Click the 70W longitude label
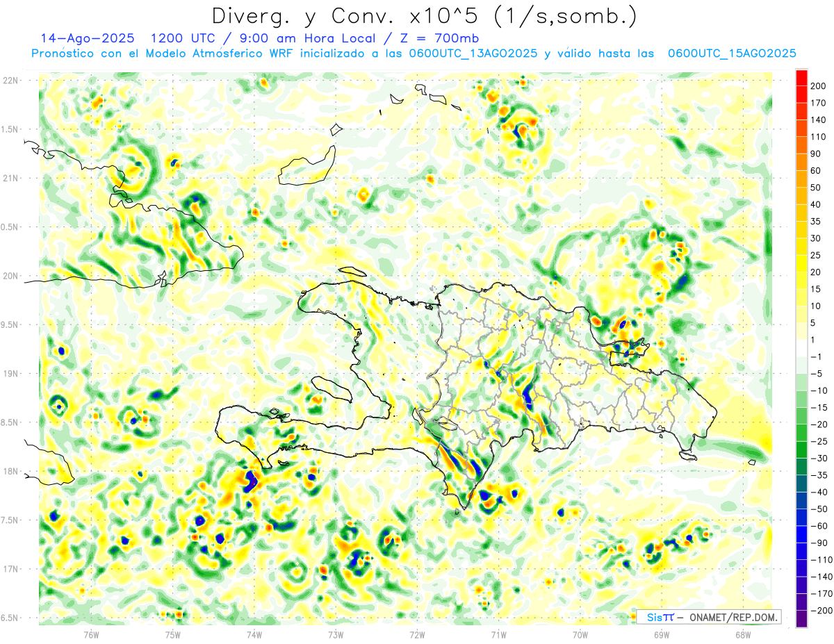 pyautogui.click(x=580, y=634)
